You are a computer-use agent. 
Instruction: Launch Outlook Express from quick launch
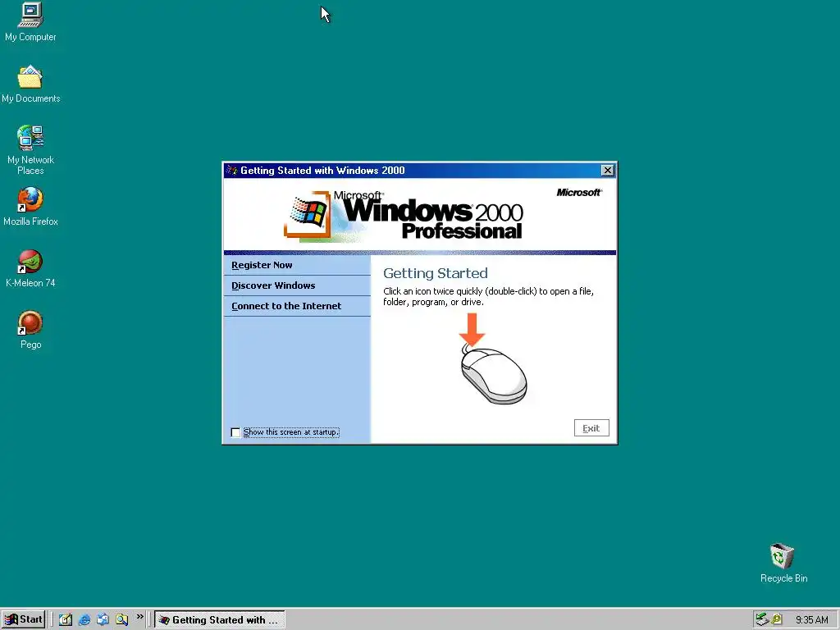(103, 619)
